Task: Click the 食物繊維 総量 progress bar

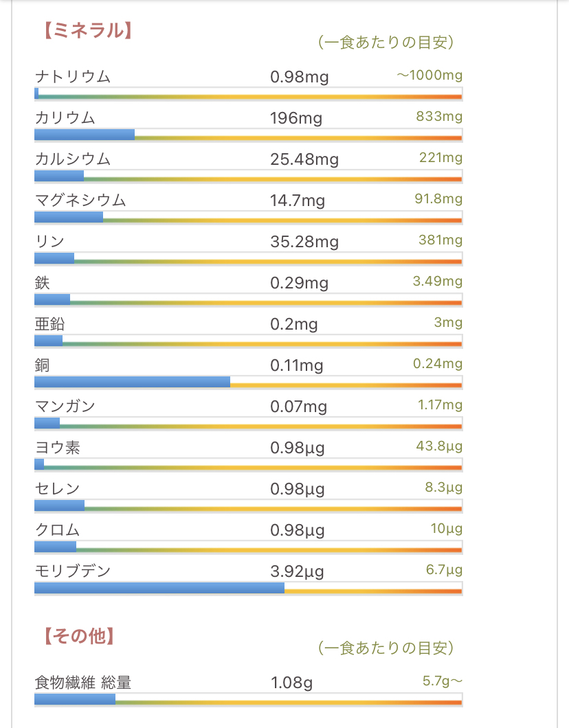Action: 248,699
